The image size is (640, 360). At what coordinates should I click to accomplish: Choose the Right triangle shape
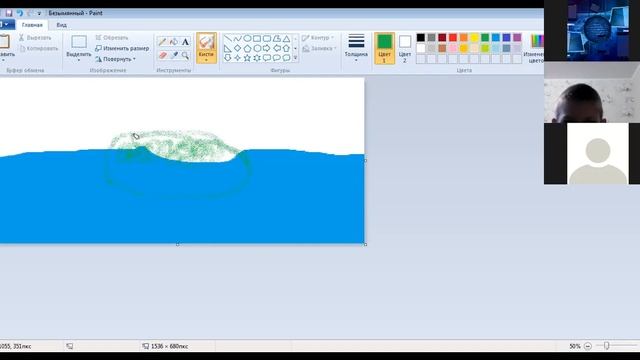point(228,49)
